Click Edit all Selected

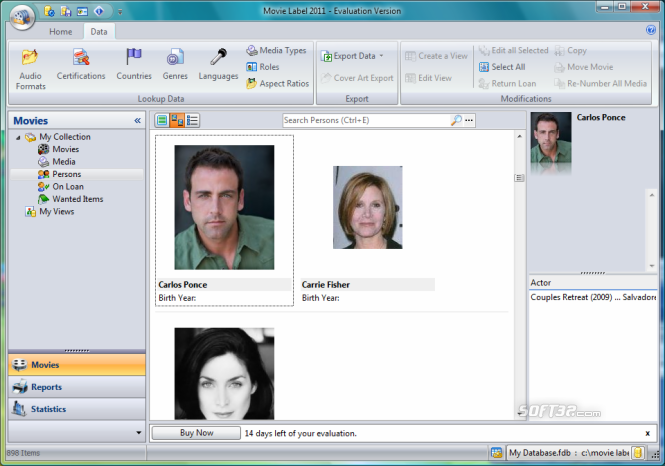pyautogui.click(x=513, y=50)
